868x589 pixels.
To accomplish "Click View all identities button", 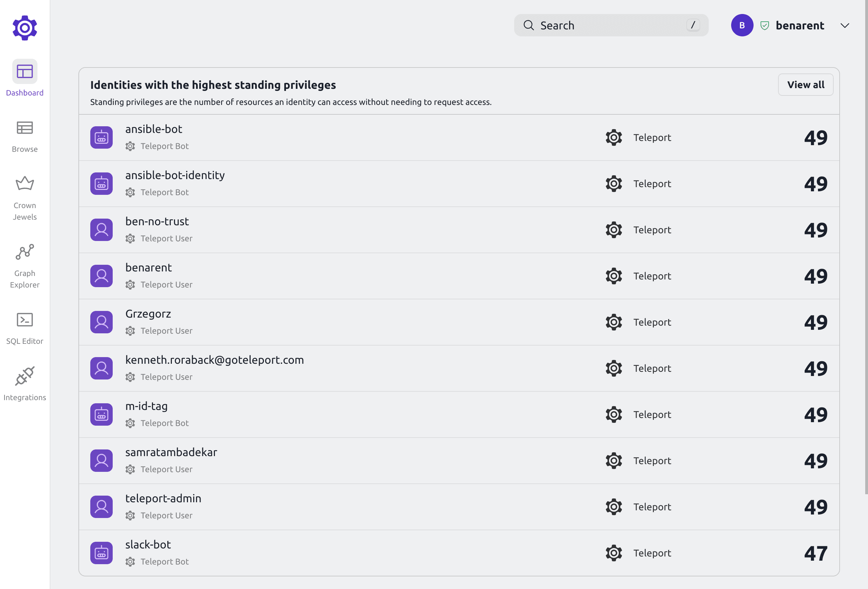I will pyautogui.click(x=806, y=84).
